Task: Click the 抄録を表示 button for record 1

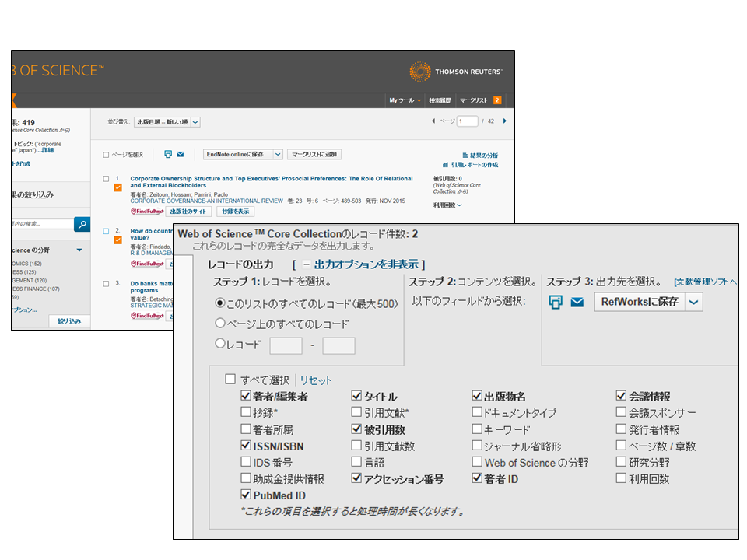Action: click(235, 212)
